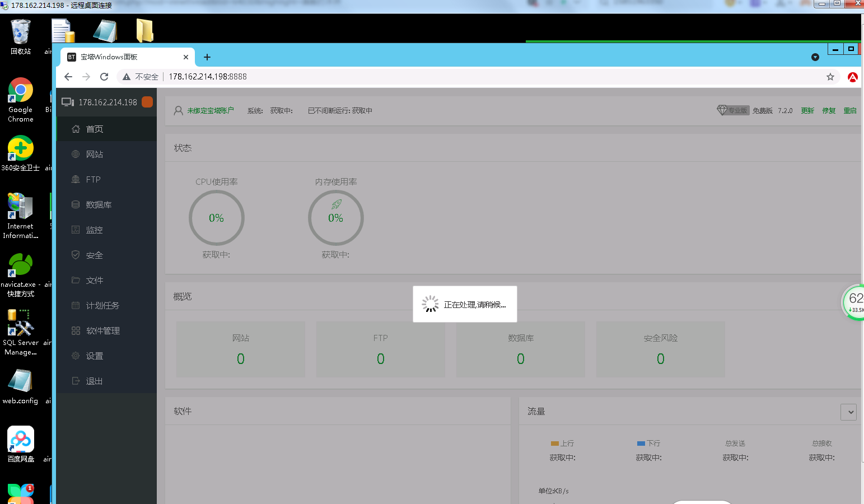Image resolution: width=864 pixels, height=504 pixels.
Task: Open the 回收站 recycle bin desktop icon
Action: 21,37
